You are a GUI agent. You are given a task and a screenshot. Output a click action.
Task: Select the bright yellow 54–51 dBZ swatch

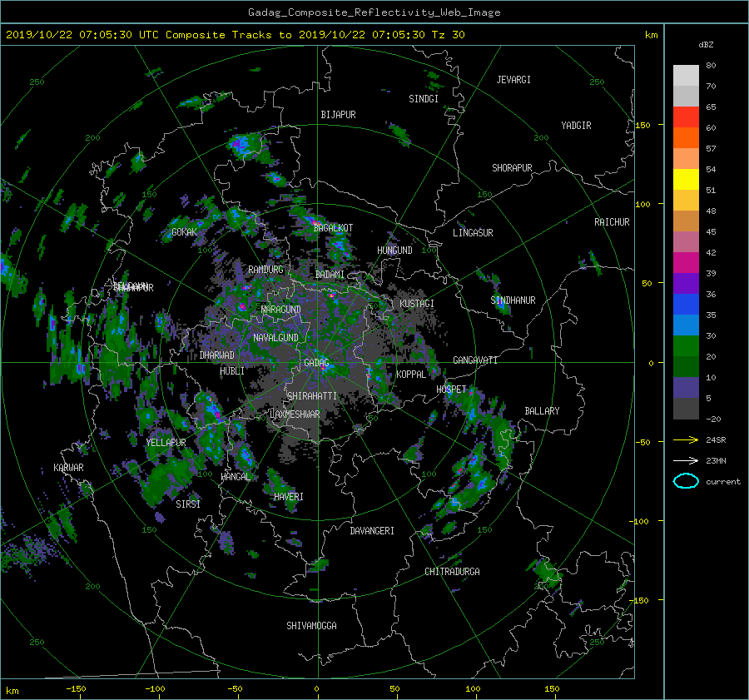click(686, 180)
